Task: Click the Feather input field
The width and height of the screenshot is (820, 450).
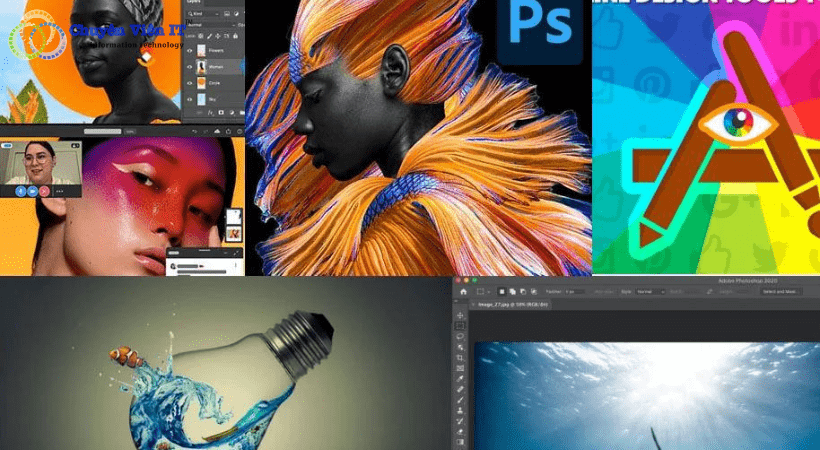Action: [x=575, y=292]
